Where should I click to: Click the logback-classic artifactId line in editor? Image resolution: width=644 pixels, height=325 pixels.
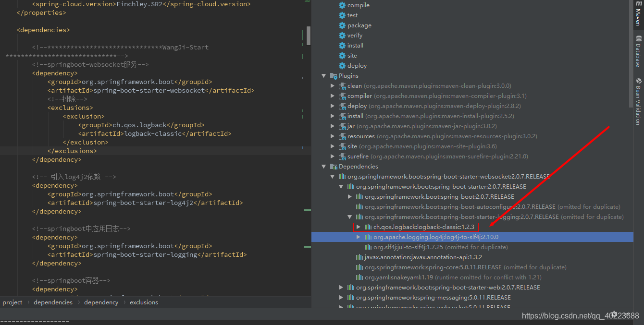tap(155, 134)
